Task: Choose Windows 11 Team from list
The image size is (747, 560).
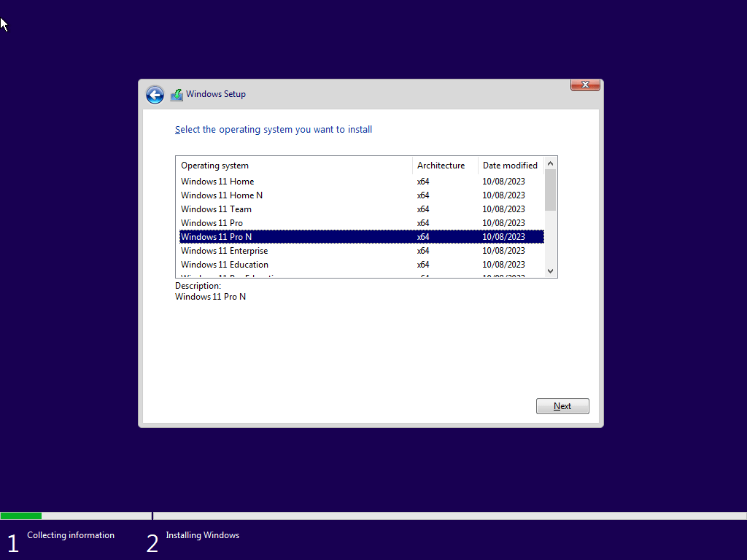Action: (x=362, y=209)
